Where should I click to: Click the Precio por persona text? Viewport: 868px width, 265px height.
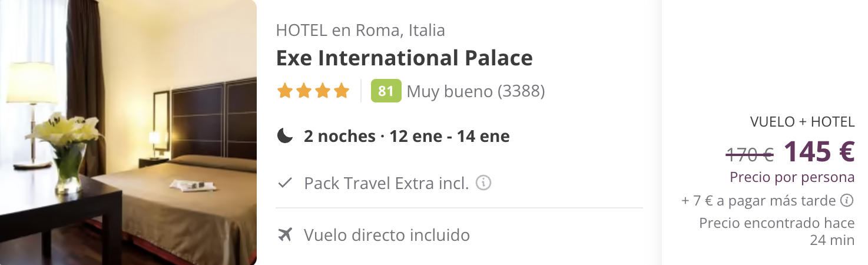[792, 177]
